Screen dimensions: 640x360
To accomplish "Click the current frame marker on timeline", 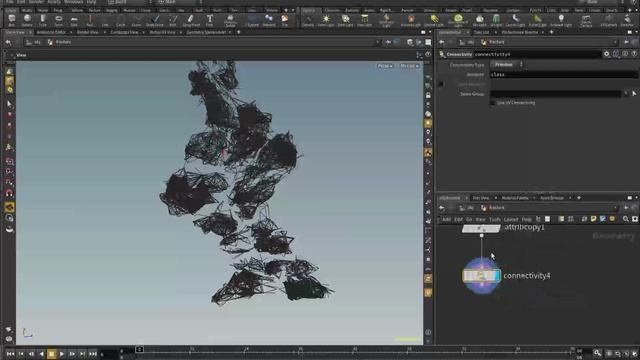I will point(140,349).
